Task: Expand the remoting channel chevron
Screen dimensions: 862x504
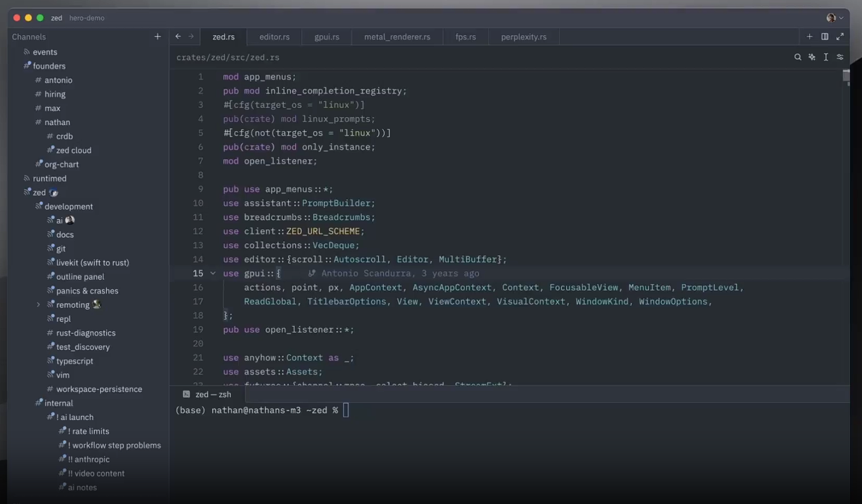Action: pos(39,305)
